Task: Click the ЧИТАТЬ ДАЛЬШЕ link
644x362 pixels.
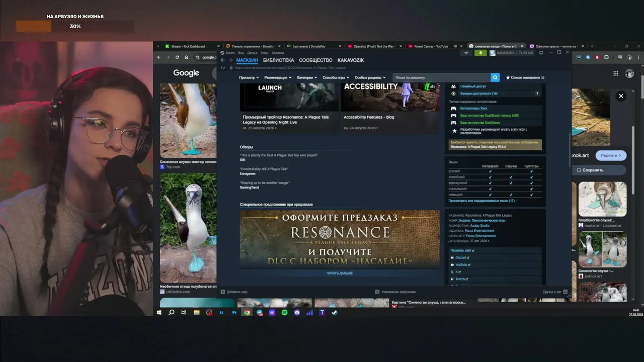Action: [x=340, y=273]
